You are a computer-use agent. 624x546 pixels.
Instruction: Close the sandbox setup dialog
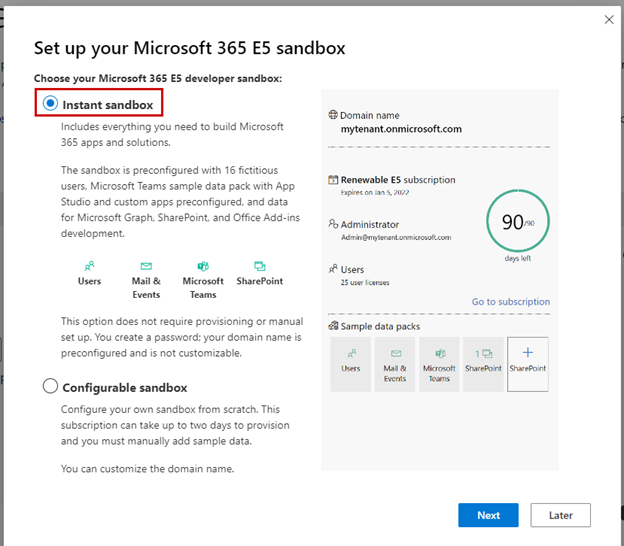tap(609, 19)
